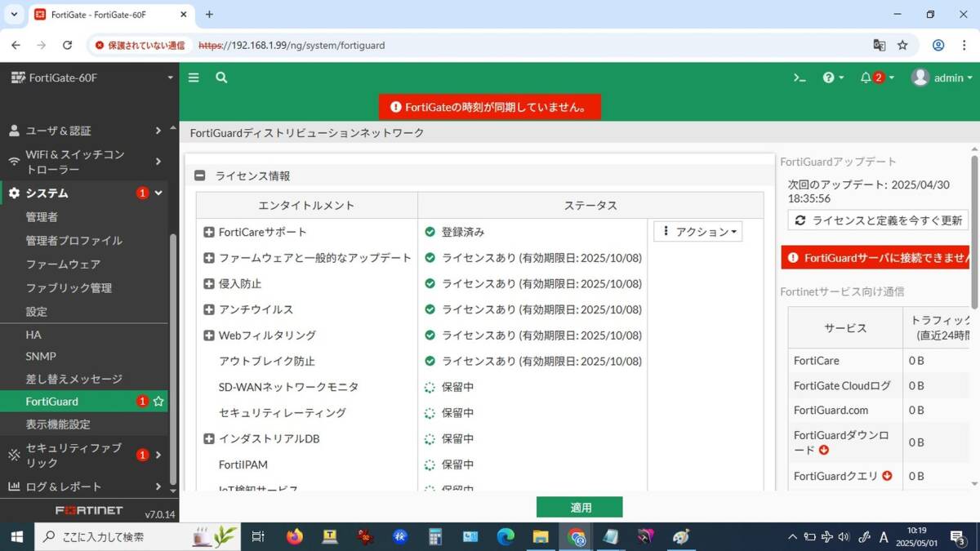
Task: Click the FortiGuardサーバに接続できません warning
Action: pyautogui.click(x=875, y=258)
